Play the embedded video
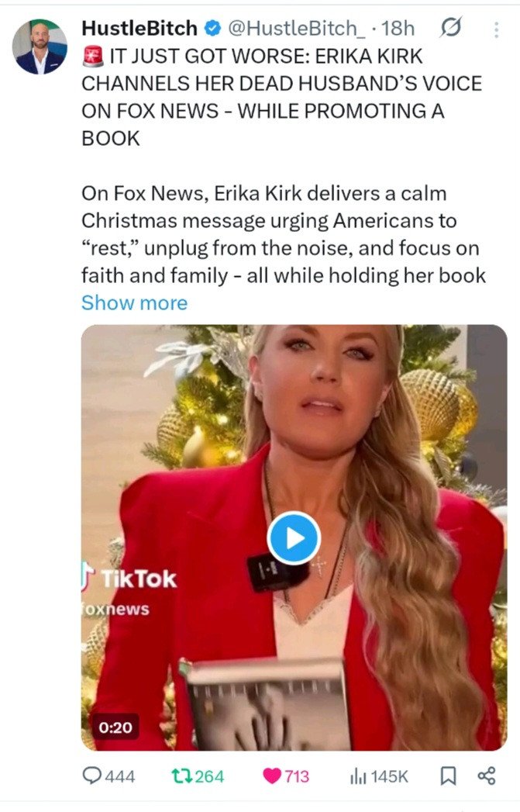The image size is (520, 812). tap(294, 537)
